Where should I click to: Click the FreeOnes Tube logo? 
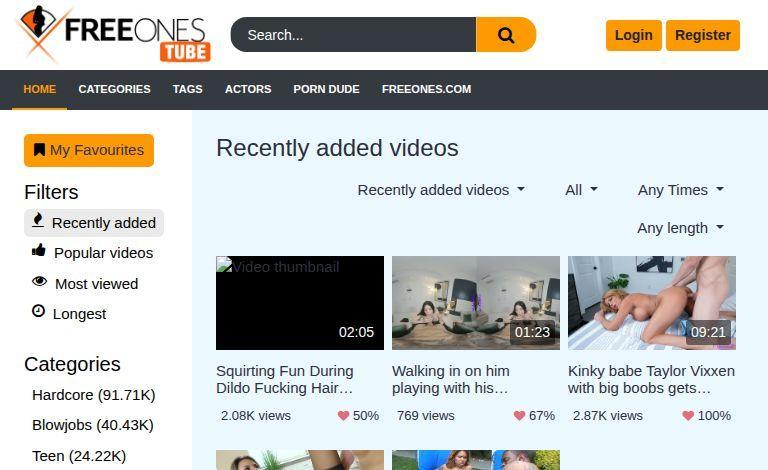(x=112, y=35)
